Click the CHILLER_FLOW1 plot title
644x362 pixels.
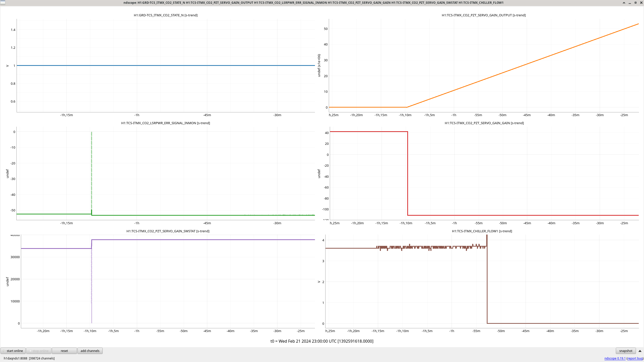[482, 231]
